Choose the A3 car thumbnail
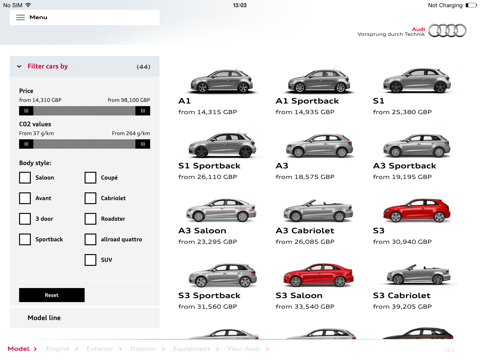The width and height of the screenshot is (480, 360). click(x=319, y=146)
